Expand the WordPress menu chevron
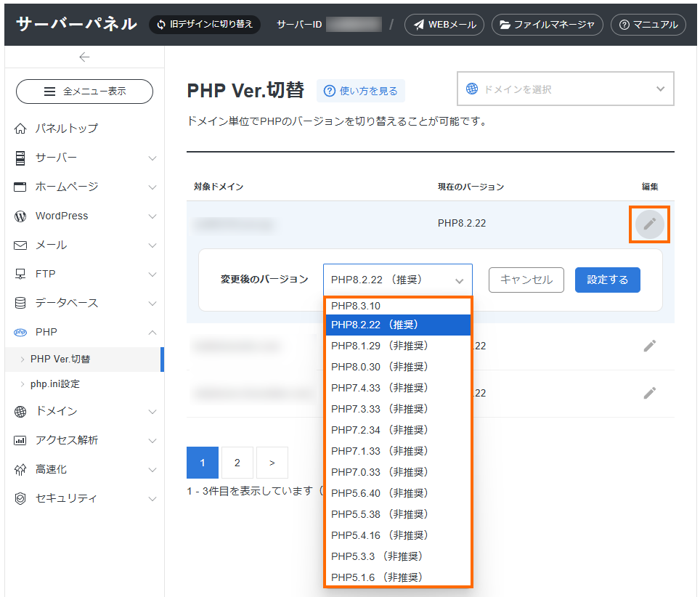700x597 pixels. (x=152, y=216)
